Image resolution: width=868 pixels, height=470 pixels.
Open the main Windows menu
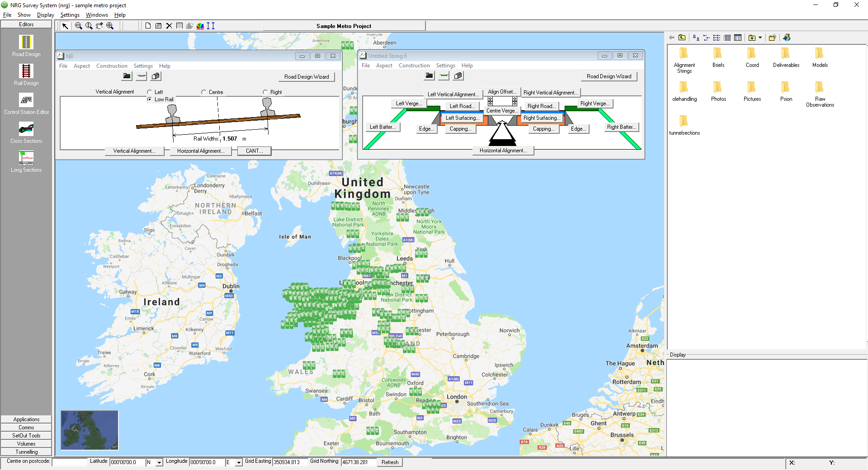click(97, 15)
